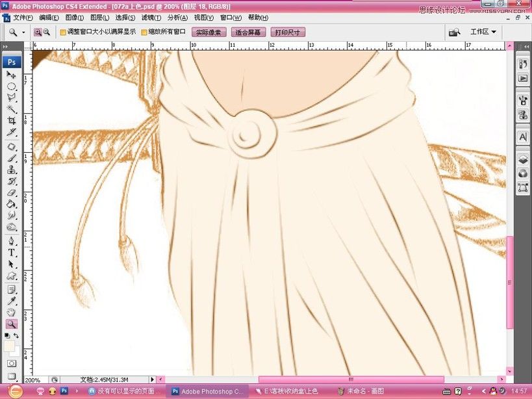Screen dimensions: 532x399
Task: Click the 实际像素 button
Action: pos(209,32)
